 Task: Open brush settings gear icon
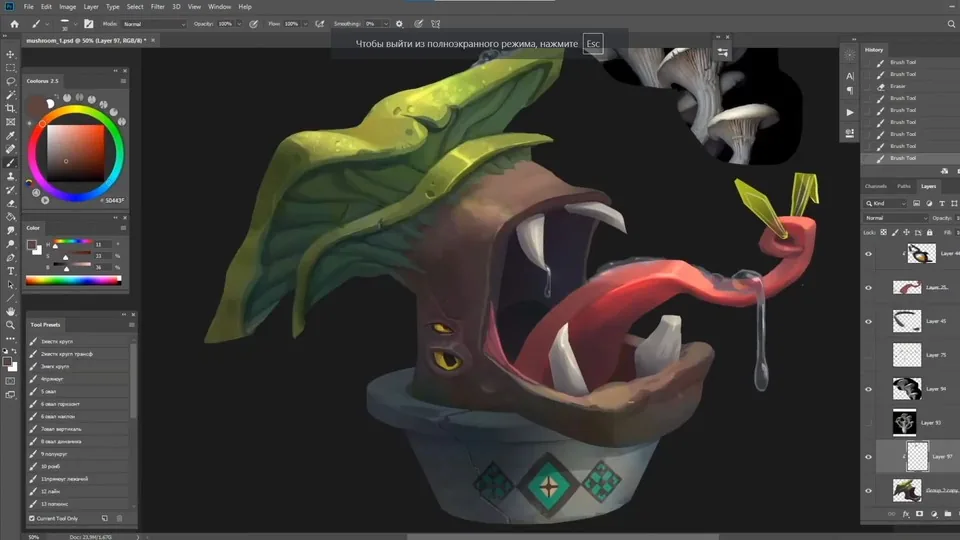[399, 24]
